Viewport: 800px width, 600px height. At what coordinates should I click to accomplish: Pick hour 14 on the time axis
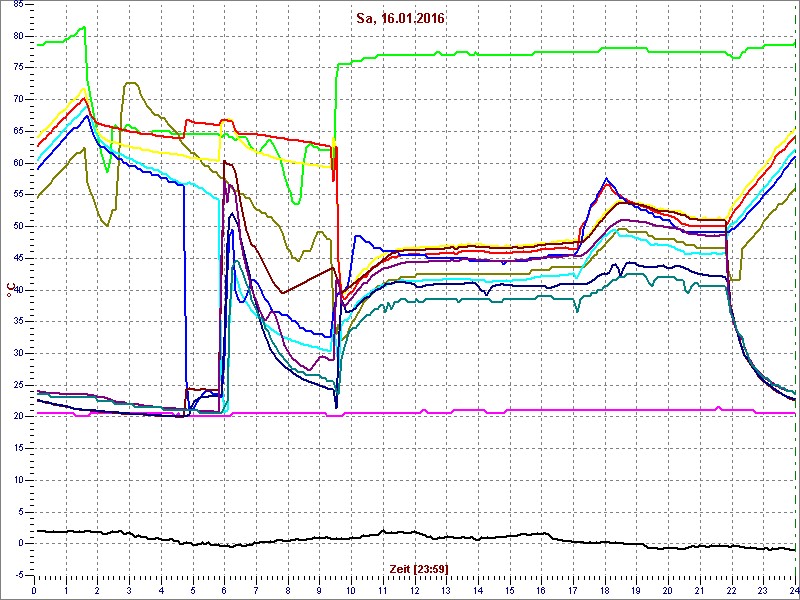click(478, 590)
